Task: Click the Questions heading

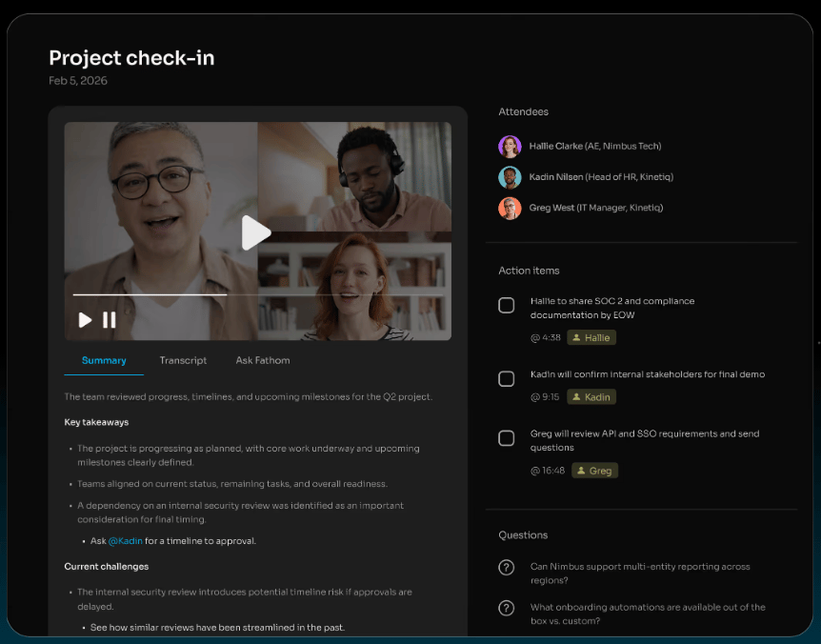Action: pyautogui.click(x=523, y=534)
